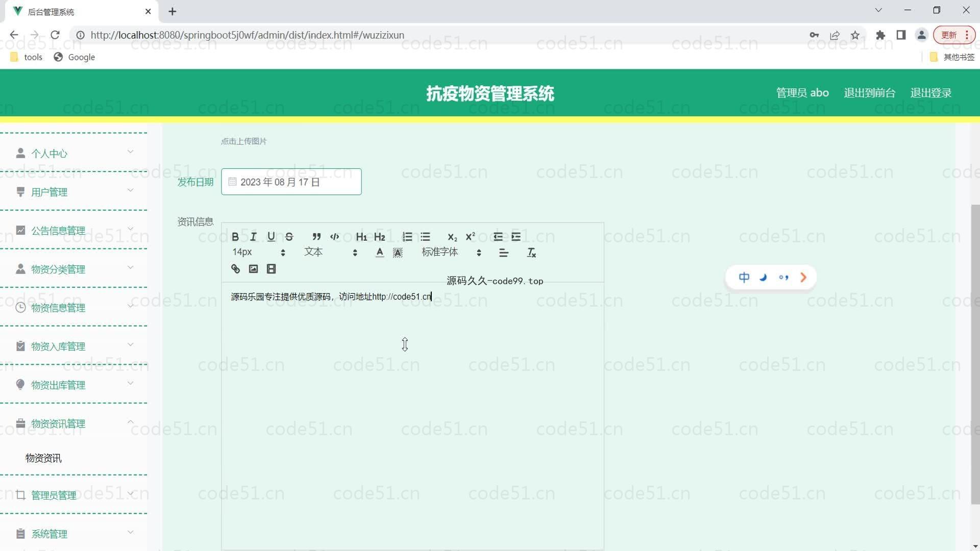Screen dimensions: 980x551
Task: Expand the 管理员管理 sidebar menu
Action: click(x=74, y=495)
